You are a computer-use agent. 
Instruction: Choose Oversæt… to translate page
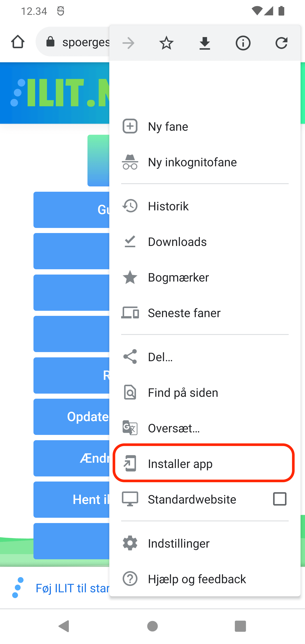pyautogui.click(x=174, y=428)
